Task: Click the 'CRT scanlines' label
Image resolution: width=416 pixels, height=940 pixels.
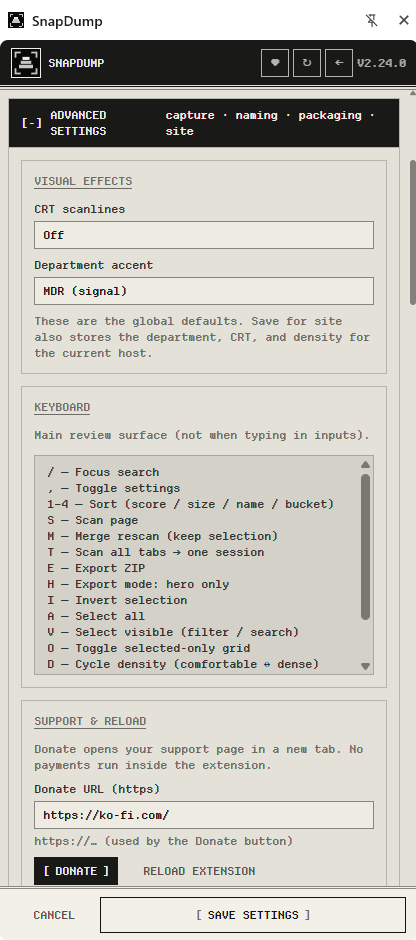Action: [x=80, y=209]
